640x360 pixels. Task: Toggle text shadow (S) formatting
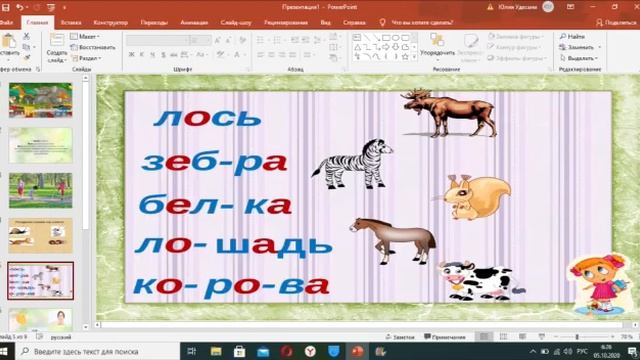(x=163, y=54)
